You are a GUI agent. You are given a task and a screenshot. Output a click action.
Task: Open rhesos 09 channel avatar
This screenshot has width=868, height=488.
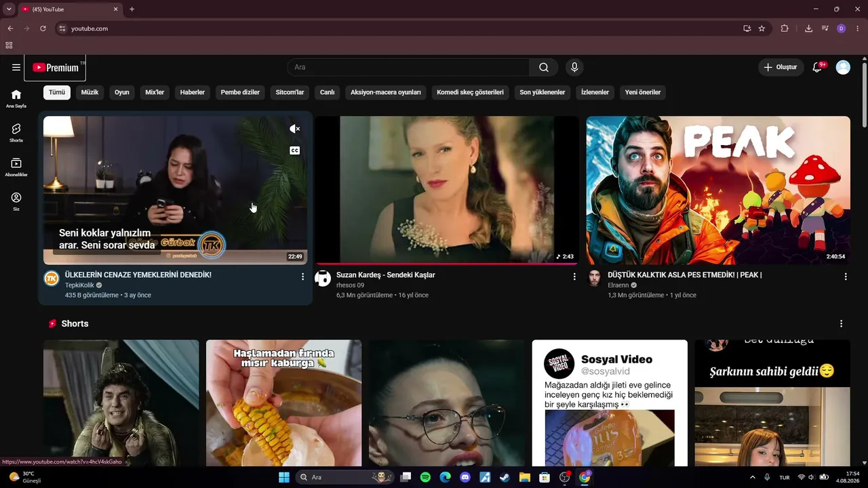323,279
